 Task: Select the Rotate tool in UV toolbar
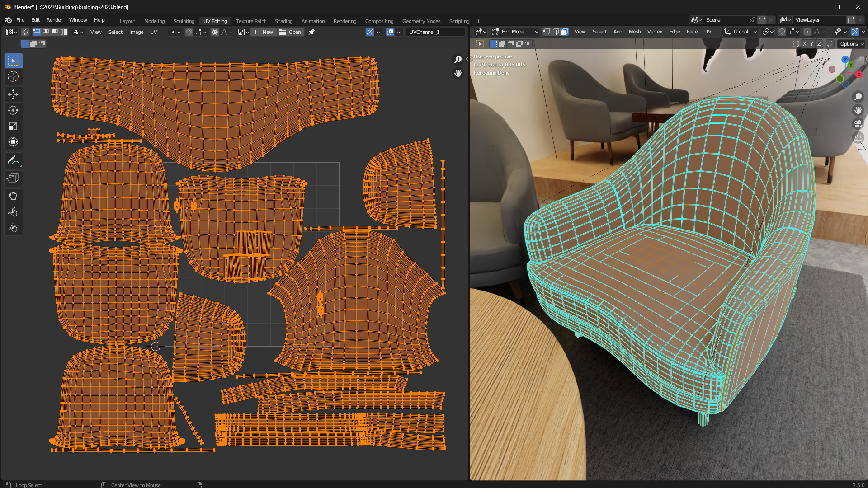(13, 110)
